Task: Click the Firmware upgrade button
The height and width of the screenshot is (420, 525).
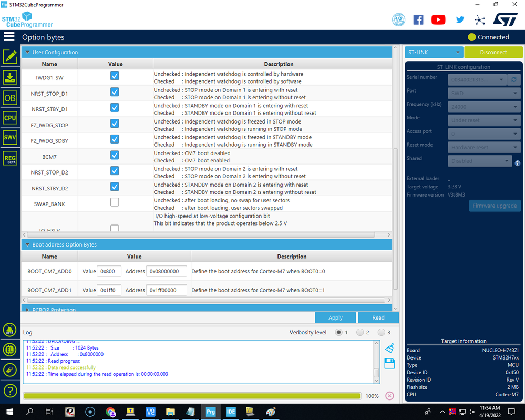Action: point(495,206)
